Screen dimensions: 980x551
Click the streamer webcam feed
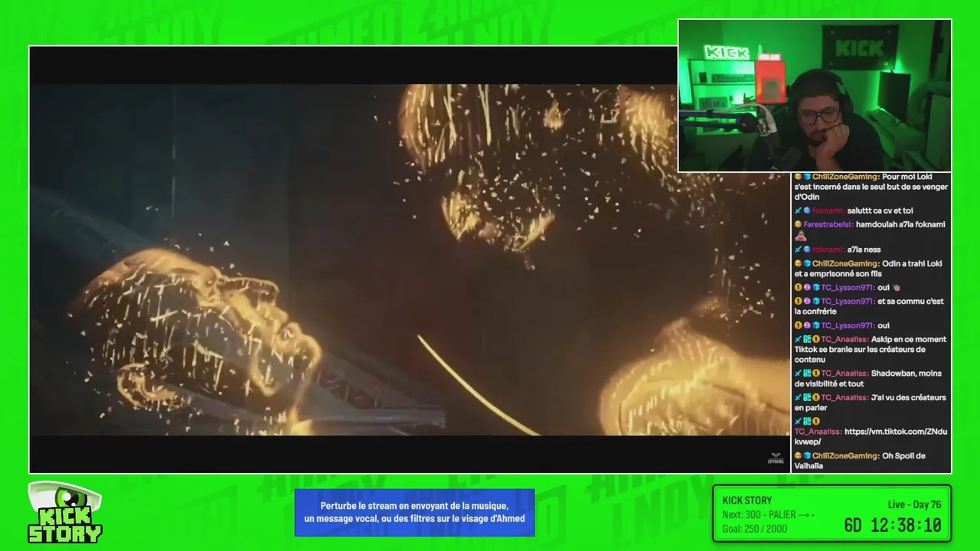[815, 96]
